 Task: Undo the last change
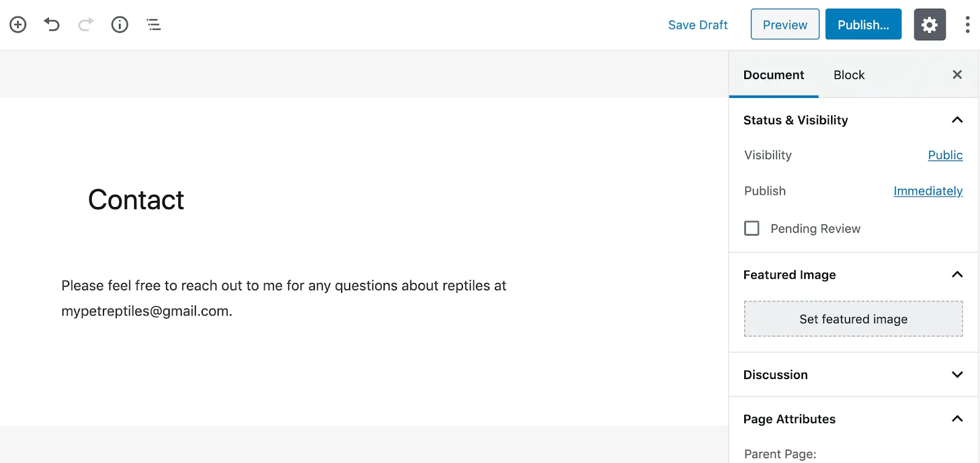(x=52, y=24)
